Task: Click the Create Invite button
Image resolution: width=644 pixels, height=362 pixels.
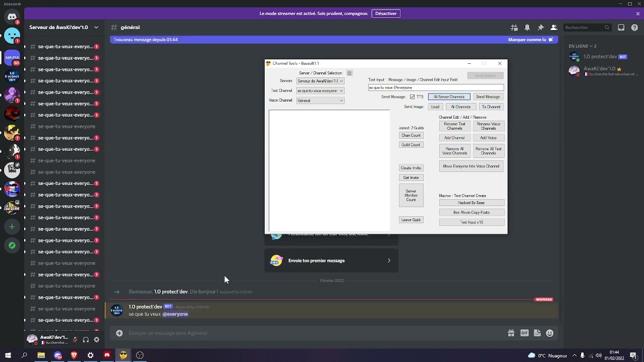Action: pyautogui.click(x=411, y=168)
